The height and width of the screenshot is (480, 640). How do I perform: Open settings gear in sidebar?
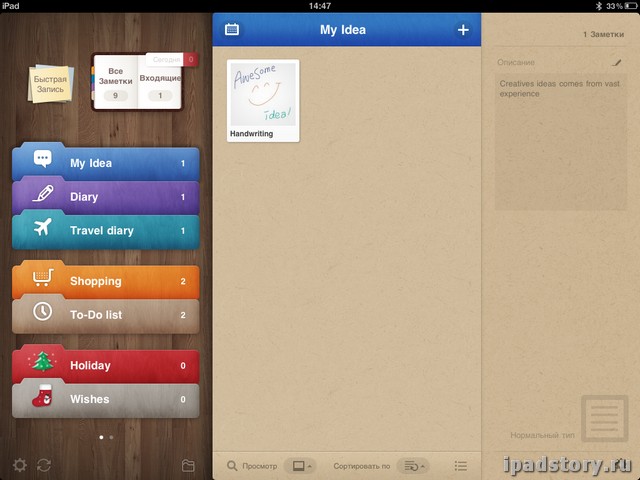(20, 465)
